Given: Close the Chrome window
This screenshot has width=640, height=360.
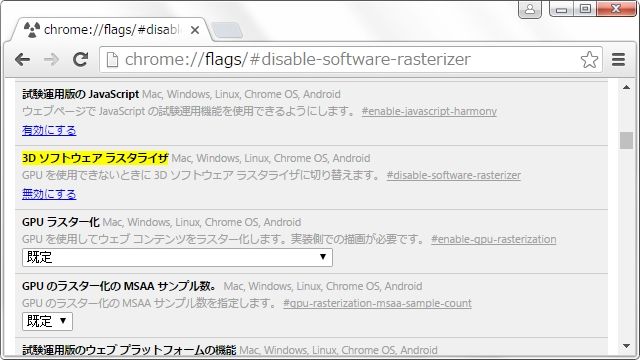Looking at the screenshot, I should 616,9.
